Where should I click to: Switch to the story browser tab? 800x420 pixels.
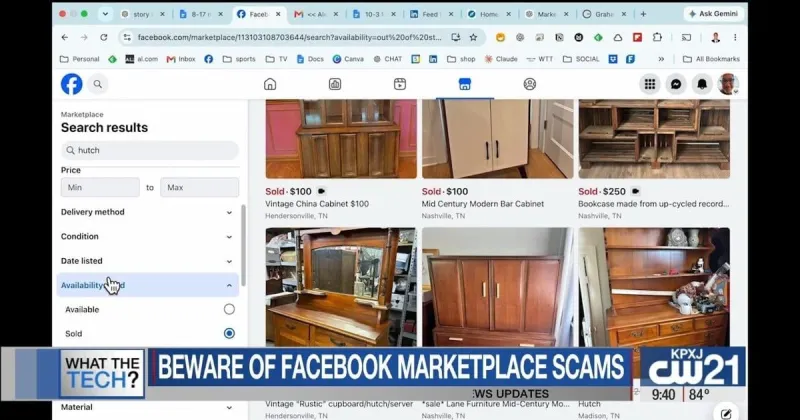pos(143,14)
